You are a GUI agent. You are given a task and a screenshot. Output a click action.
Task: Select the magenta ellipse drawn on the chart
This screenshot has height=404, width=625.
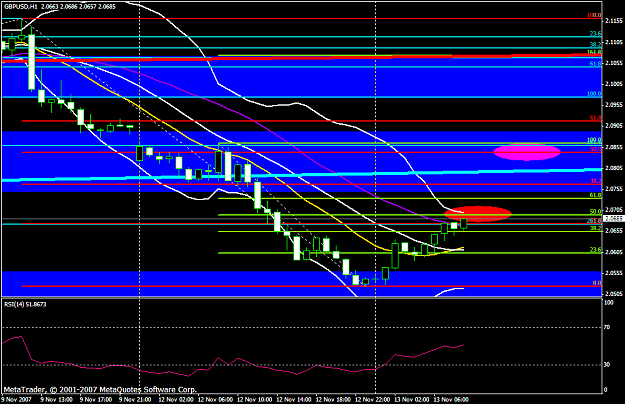click(x=527, y=152)
